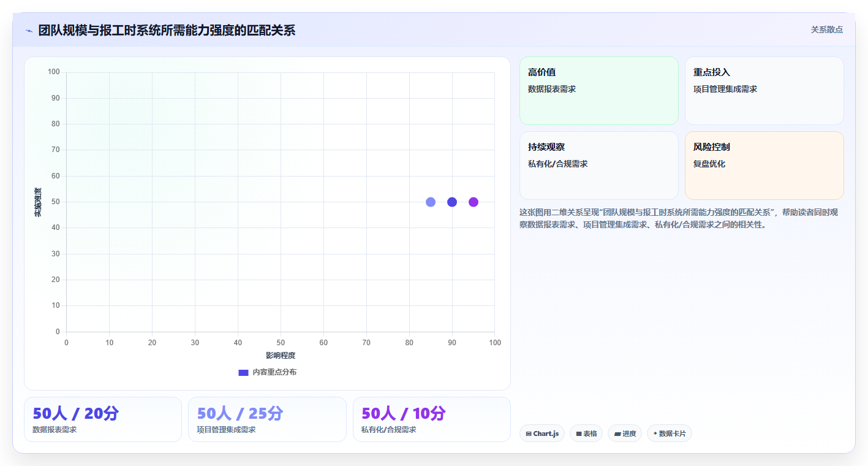Screen dimensions: 868x466
Task: Select the orange 风险控制 quadrant card
Action: click(764, 166)
